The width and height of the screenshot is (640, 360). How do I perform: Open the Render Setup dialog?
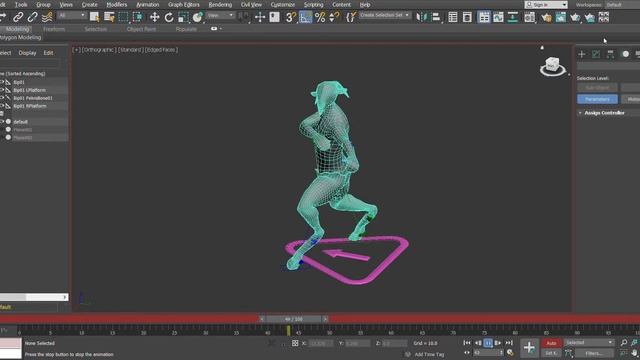click(546, 17)
